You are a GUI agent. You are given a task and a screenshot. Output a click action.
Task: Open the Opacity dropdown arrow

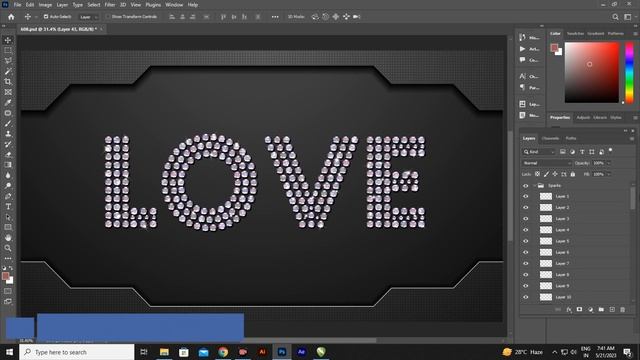tap(609, 163)
